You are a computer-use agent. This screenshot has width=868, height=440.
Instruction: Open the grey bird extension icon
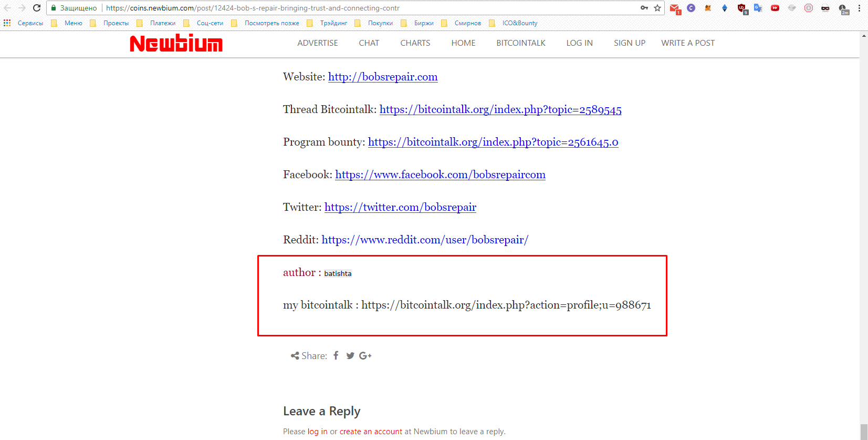pyautogui.click(x=792, y=8)
